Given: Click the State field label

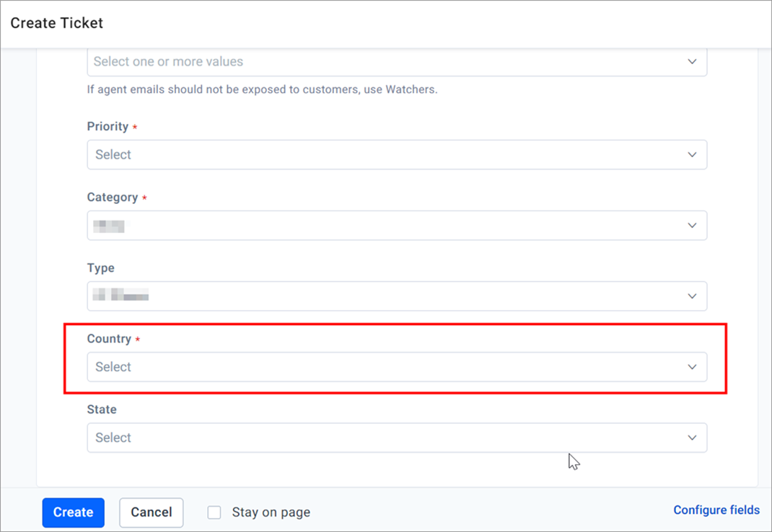Looking at the screenshot, I should pyautogui.click(x=102, y=409).
